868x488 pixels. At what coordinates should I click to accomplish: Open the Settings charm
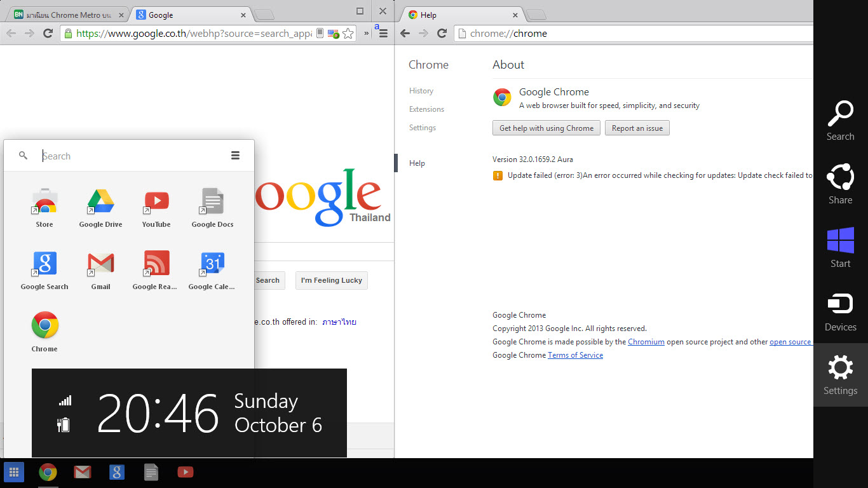coord(840,375)
